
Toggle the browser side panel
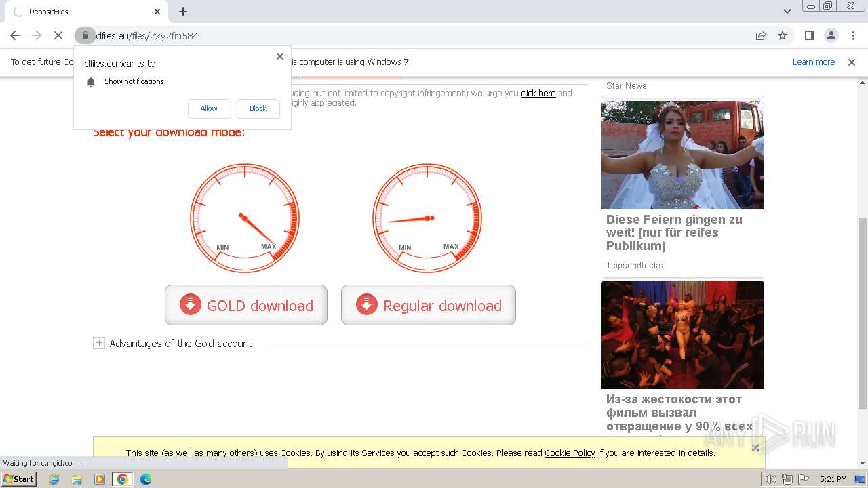(x=809, y=35)
